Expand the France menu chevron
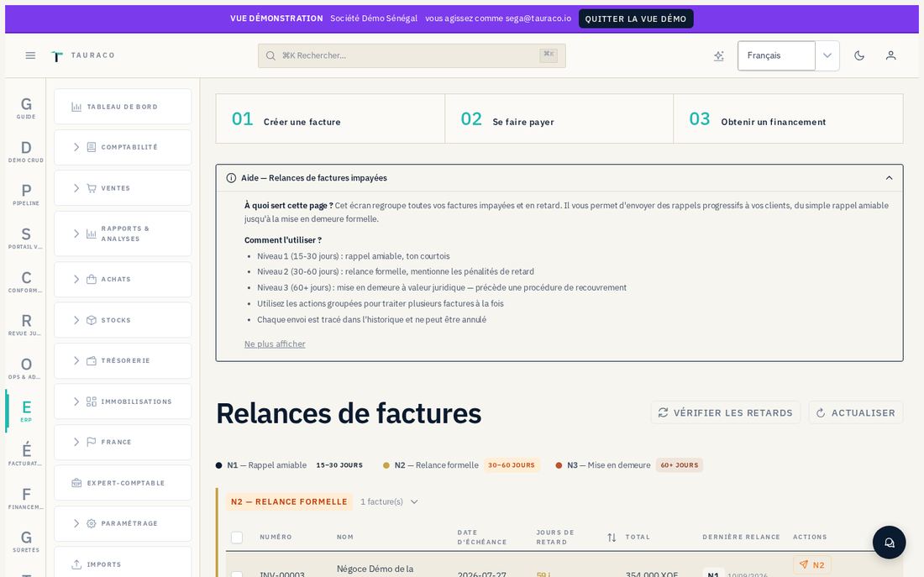This screenshot has width=924, height=577. pos(76,442)
